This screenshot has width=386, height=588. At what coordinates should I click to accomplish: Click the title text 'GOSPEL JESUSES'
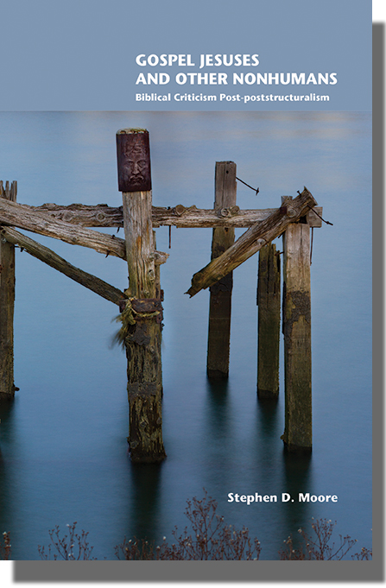[197, 60]
